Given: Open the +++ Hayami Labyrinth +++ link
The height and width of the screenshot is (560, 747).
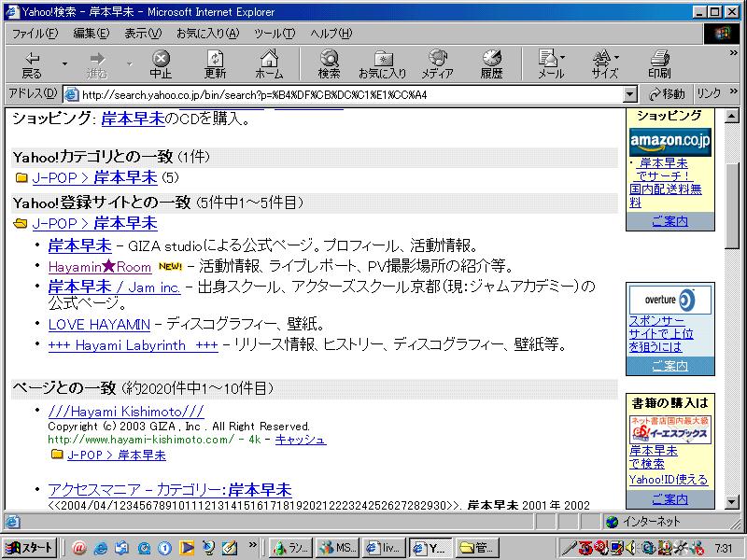Looking at the screenshot, I should pyautogui.click(x=133, y=345).
